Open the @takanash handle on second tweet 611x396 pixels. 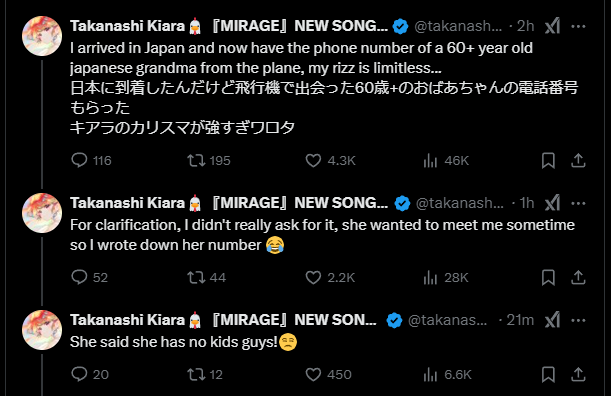click(459, 203)
